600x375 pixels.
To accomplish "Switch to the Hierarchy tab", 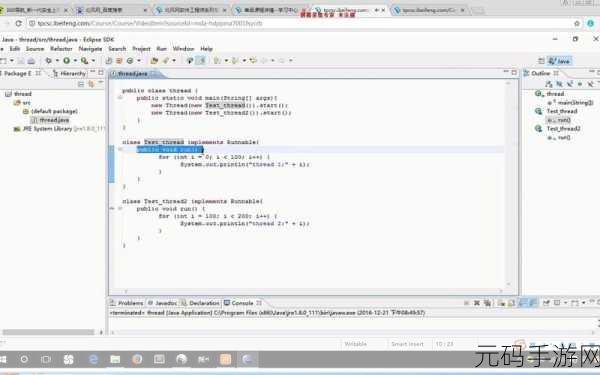I will [x=69, y=73].
